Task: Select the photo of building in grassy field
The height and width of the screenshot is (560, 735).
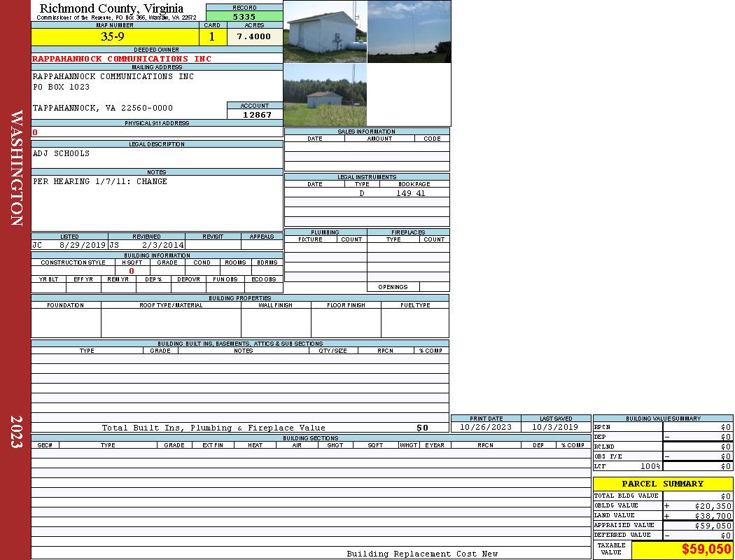Action: (x=325, y=95)
